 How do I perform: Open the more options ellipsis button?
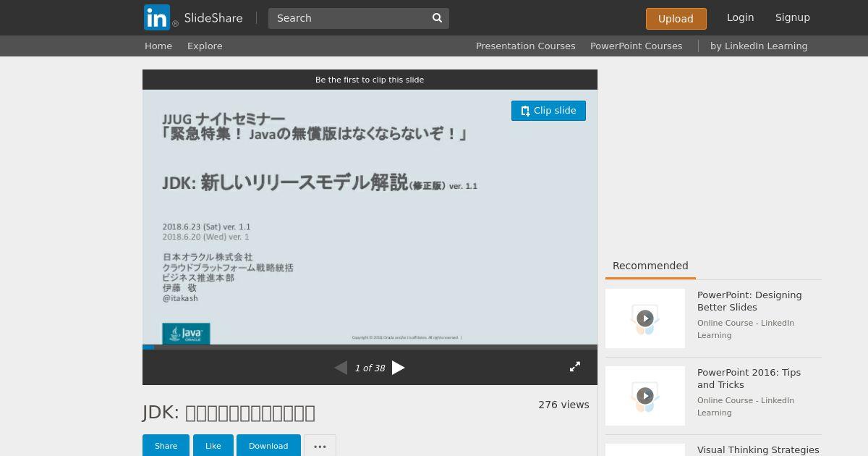[320, 446]
